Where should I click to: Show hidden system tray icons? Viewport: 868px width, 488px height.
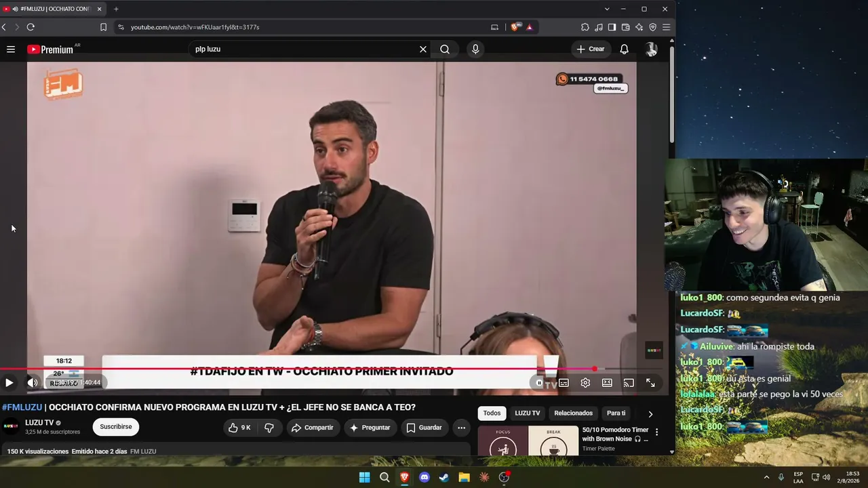coord(766,477)
